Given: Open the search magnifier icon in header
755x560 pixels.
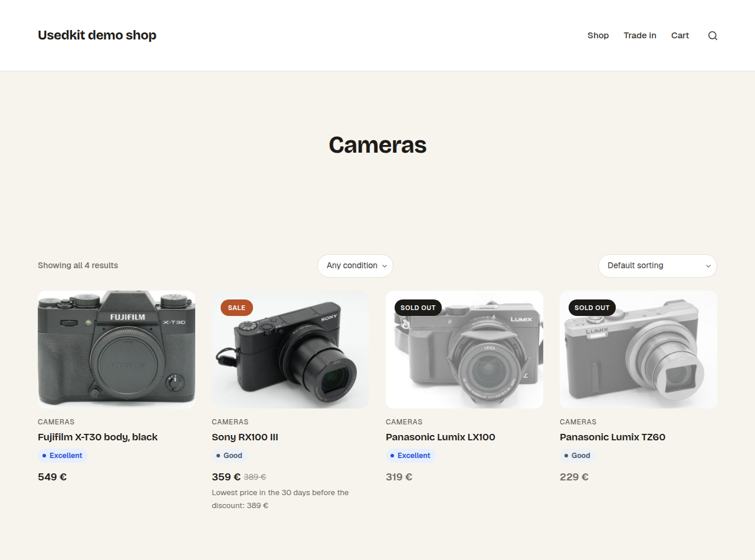Looking at the screenshot, I should pyautogui.click(x=713, y=35).
